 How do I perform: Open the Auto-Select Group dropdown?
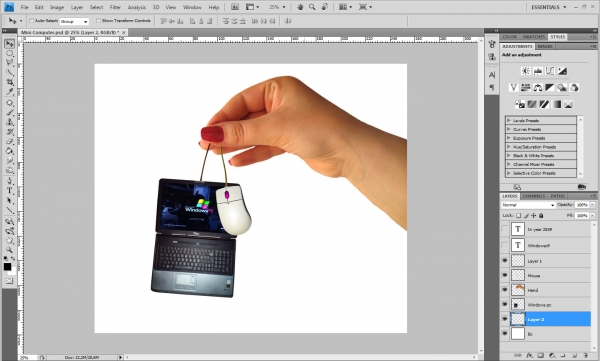click(74, 21)
